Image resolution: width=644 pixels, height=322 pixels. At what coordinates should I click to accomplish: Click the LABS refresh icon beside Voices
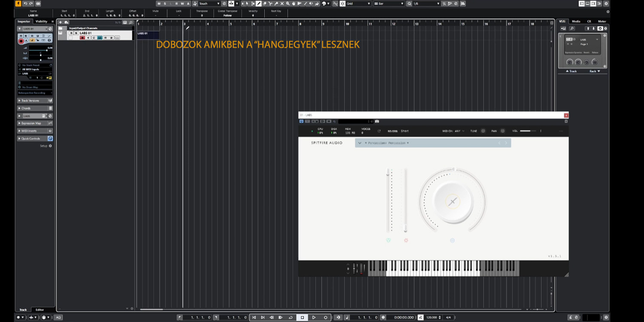click(x=379, y=131)
